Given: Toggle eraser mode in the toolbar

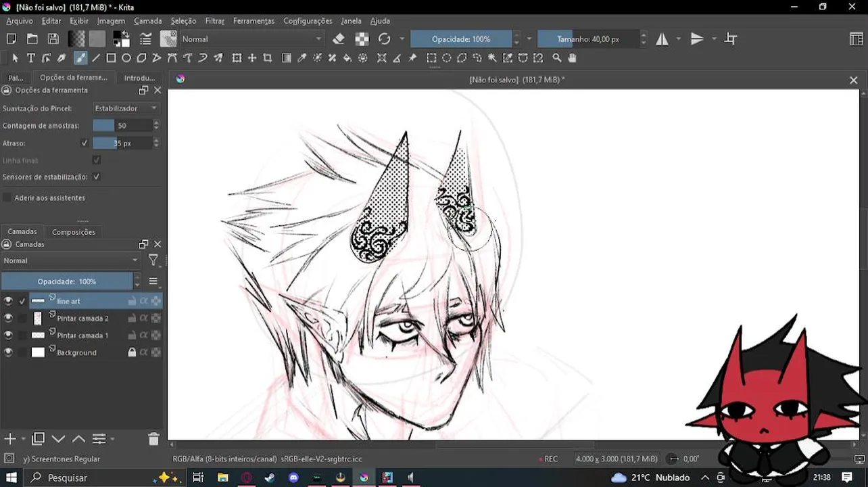Looking at the screenshot, I should click(x=339, y=39).
